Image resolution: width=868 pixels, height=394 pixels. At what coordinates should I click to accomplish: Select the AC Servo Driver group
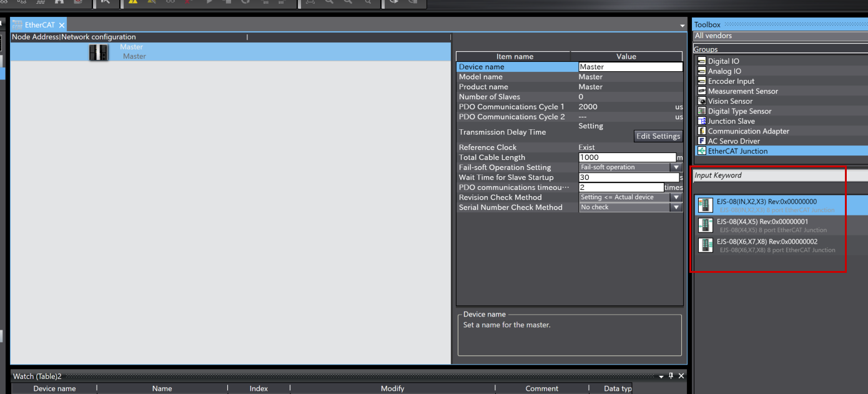(733, 141)
